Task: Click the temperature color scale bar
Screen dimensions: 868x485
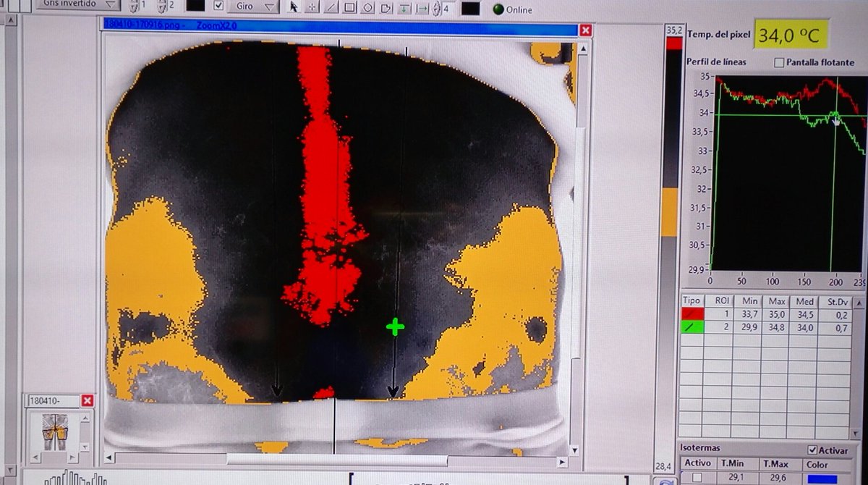Action: point(672,246)
